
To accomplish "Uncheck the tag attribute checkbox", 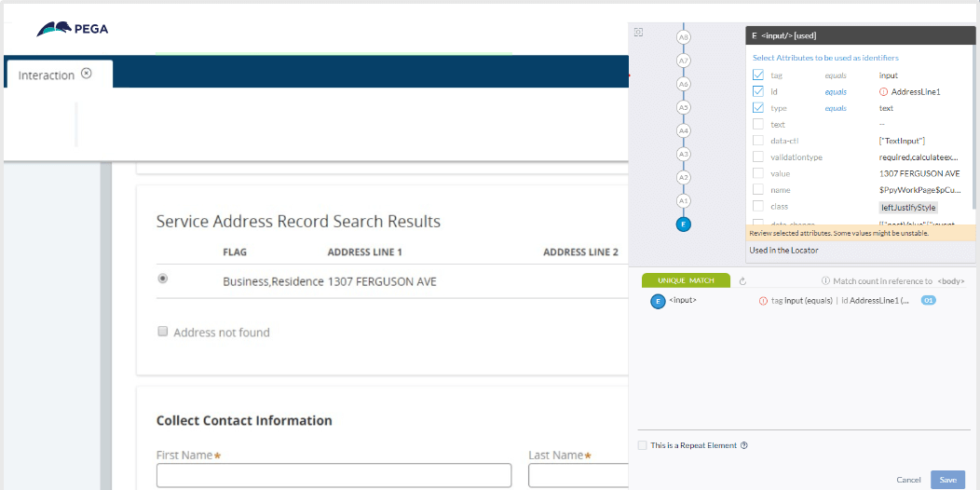I will 758,75.
